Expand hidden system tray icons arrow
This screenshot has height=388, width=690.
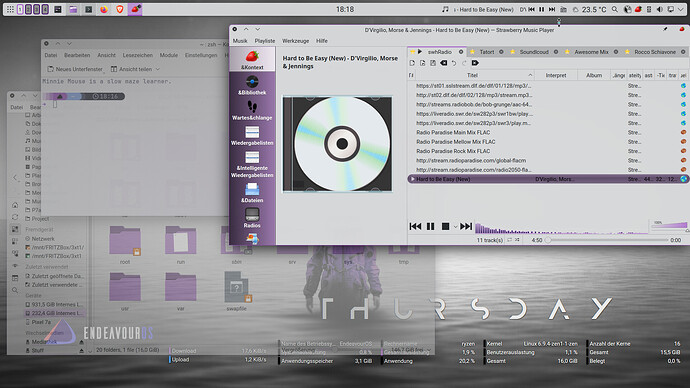tap(680, 9)
